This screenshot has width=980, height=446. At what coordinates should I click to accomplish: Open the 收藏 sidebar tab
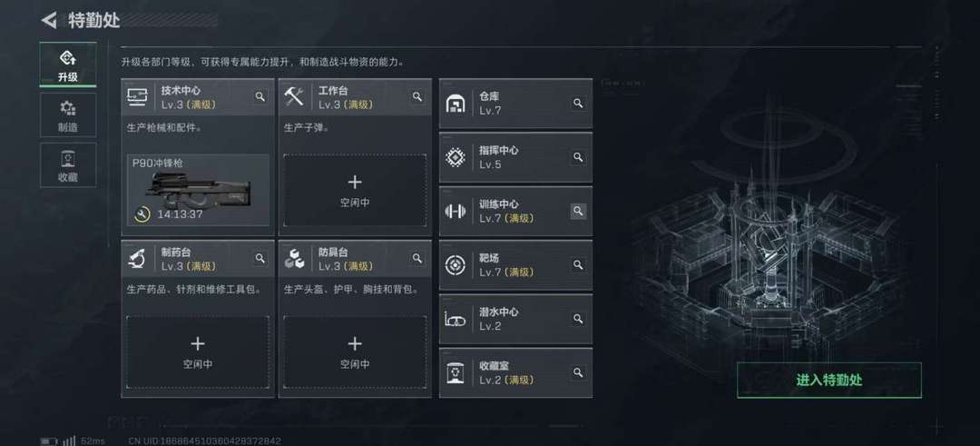68,164
